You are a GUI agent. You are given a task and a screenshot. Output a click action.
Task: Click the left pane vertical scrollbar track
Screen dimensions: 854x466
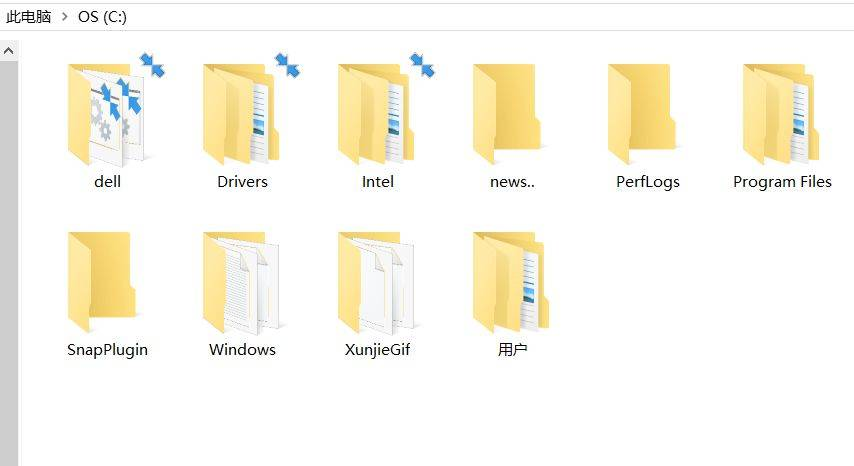[9, 263]
